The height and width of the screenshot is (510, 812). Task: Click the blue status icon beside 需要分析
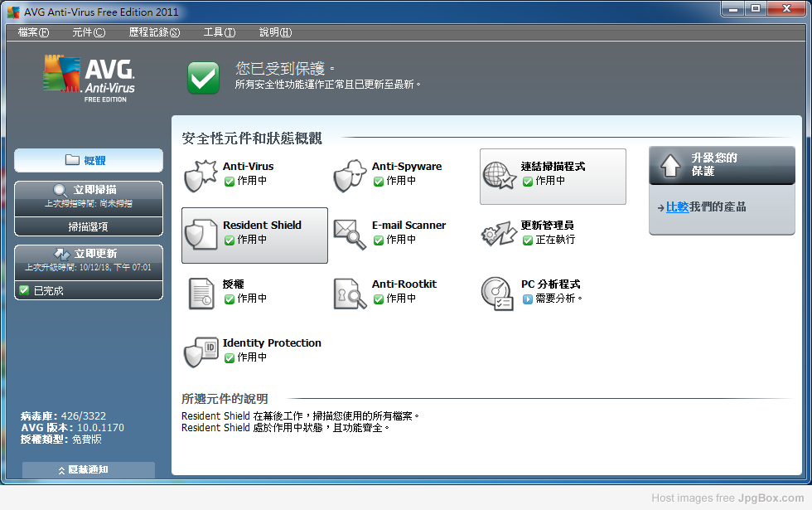click(527, 299)
